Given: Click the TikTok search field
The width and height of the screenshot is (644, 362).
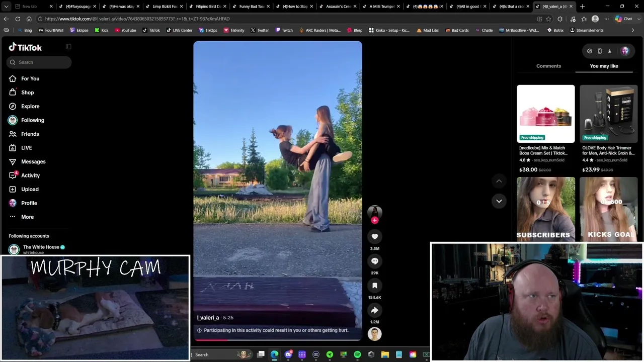Looking at the screenshot, I should 39,62.
